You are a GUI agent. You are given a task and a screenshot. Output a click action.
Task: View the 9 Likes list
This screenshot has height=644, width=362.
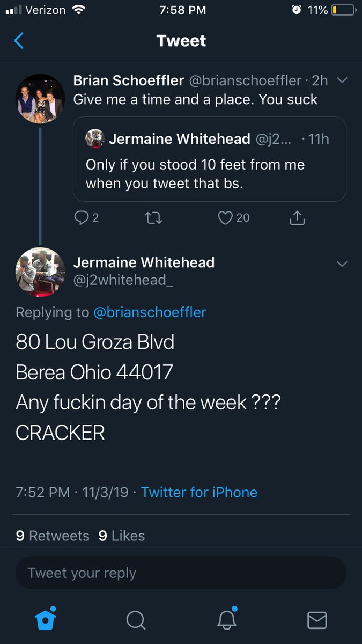click(122, 536)
